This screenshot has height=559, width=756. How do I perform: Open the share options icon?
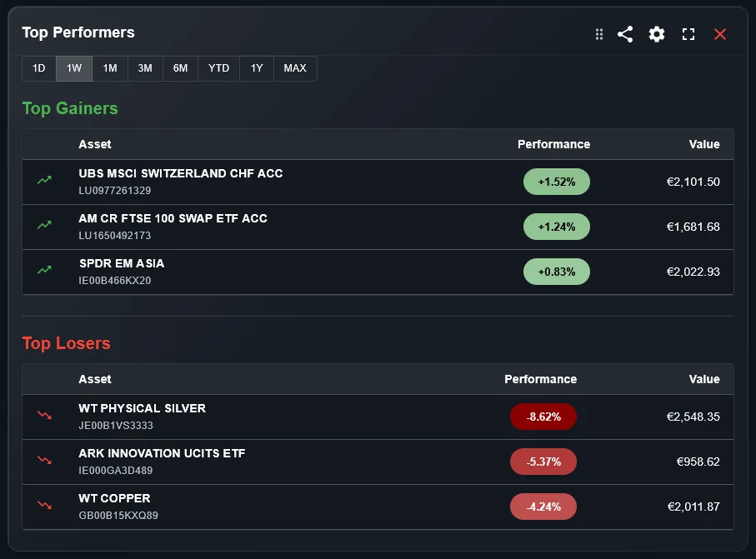coord(624,34)
